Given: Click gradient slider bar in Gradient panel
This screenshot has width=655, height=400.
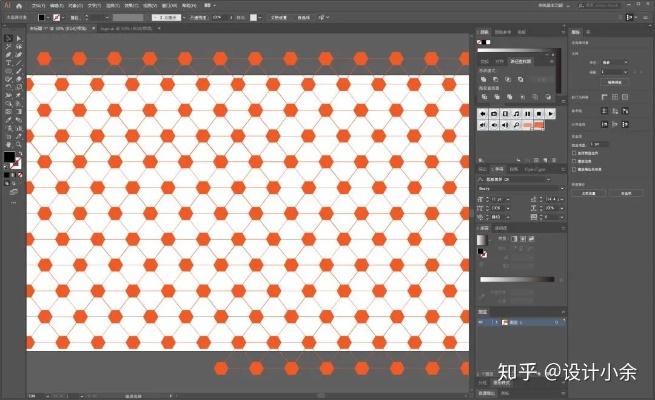Looking at the screenshot, I should pos(517,279).
